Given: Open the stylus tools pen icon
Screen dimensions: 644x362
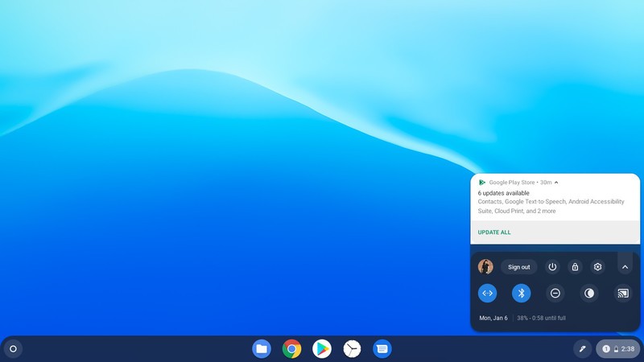Looking at the screenshot, I should point(582,349).
